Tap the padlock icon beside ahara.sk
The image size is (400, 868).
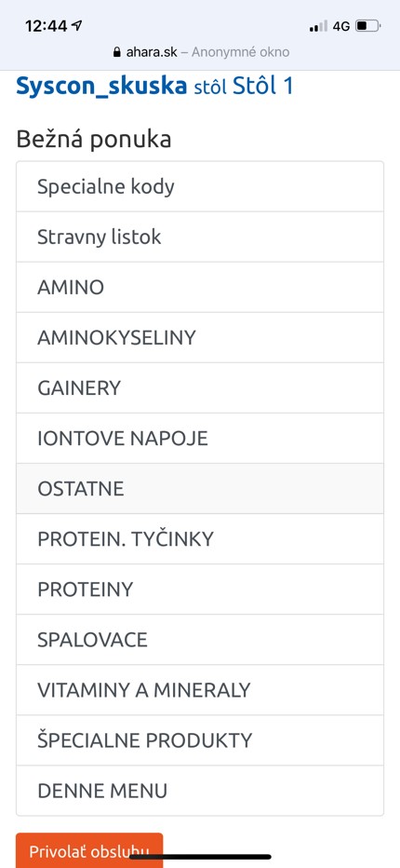pyautogui.click(x=116, y=52)
